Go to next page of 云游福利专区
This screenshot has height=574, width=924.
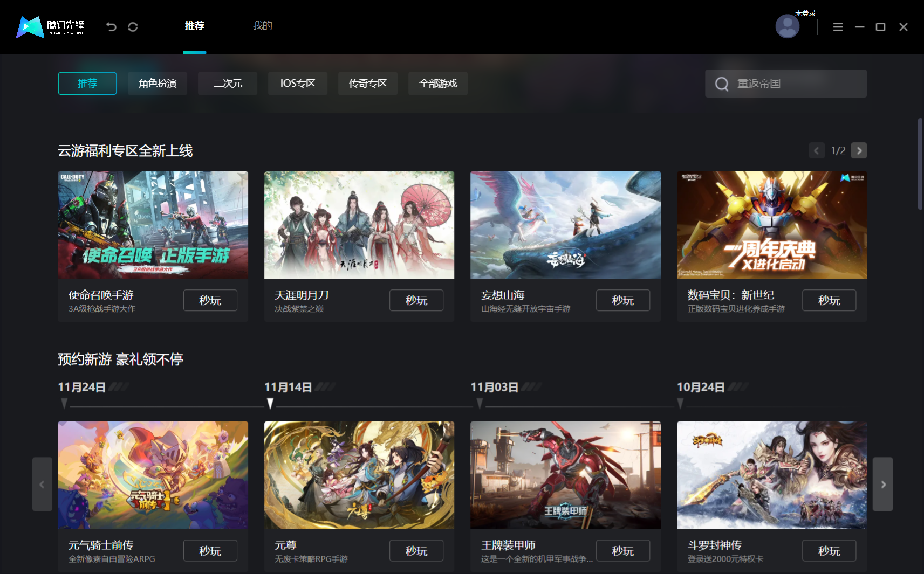pos(859,151)
